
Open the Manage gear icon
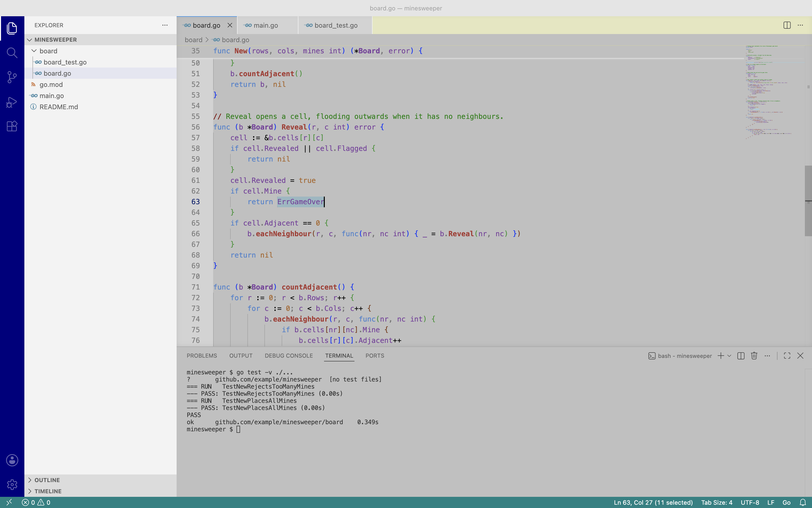pyautogui.click(x=12, y=484)
